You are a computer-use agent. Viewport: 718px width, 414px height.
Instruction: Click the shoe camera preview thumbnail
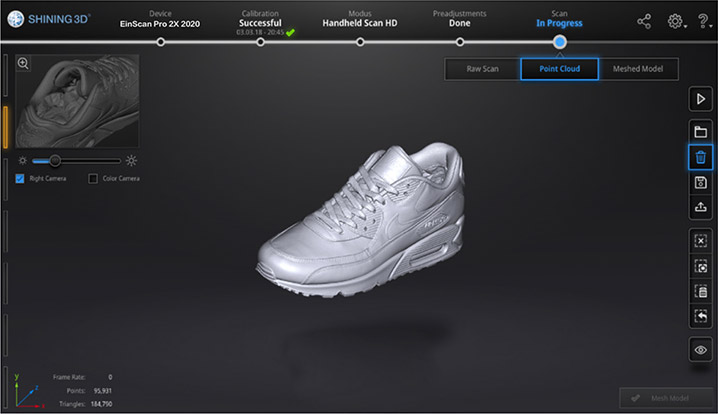[76, 102]
